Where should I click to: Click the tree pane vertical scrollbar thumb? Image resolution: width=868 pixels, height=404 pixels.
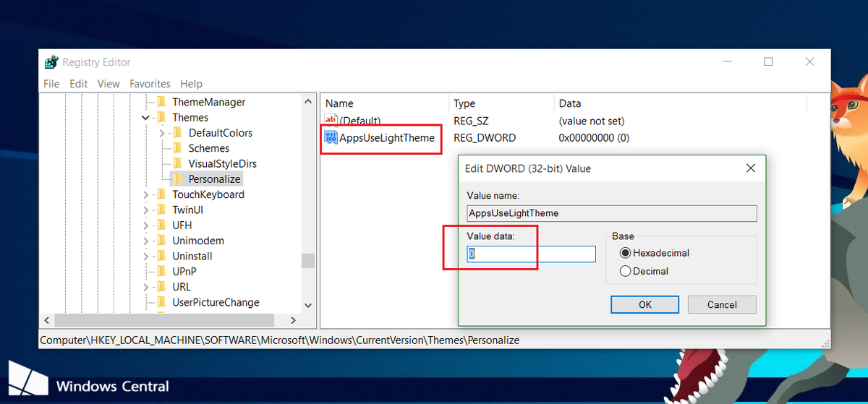pyautogui.click(x=308, y=261)
